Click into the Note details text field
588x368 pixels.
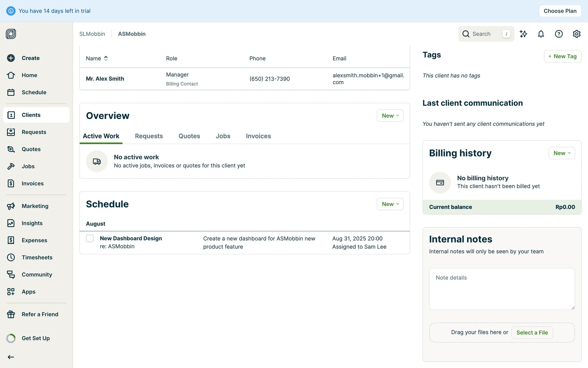pyautogui.click(x=502, y=289)
